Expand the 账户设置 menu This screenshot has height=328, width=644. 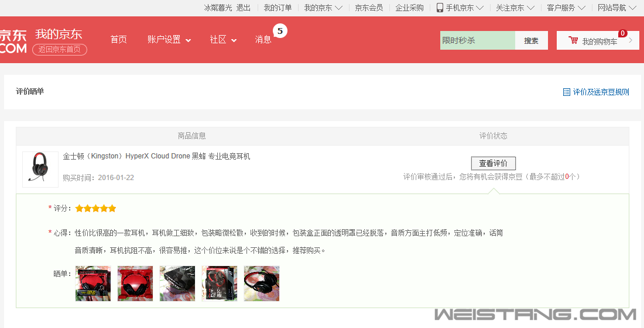[x=169, y=39]
